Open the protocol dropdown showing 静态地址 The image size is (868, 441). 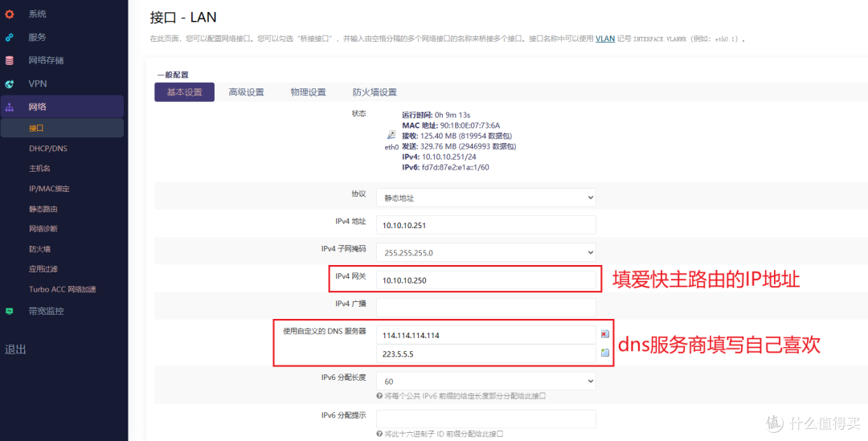(485, 197)
